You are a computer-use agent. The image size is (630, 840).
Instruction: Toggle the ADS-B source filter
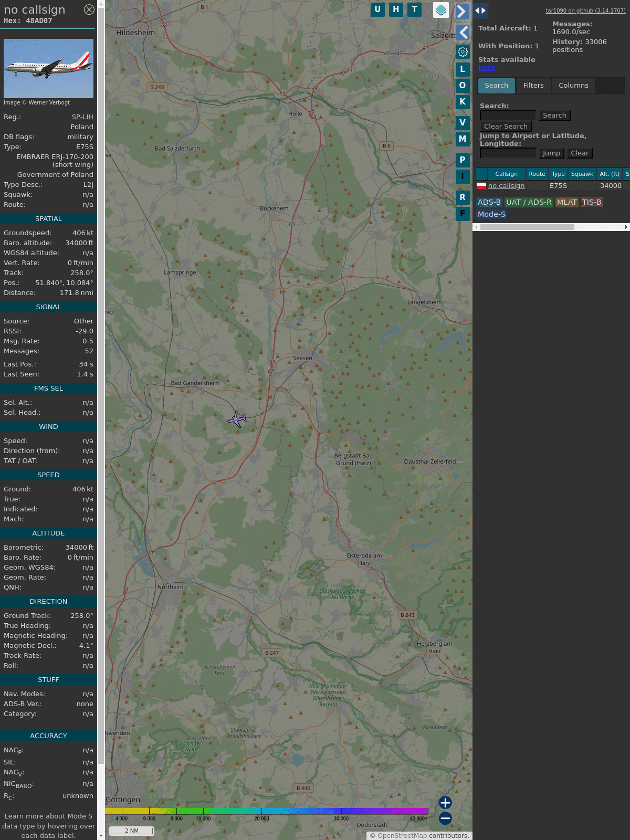pyautogui.click(x=489, y=202)
